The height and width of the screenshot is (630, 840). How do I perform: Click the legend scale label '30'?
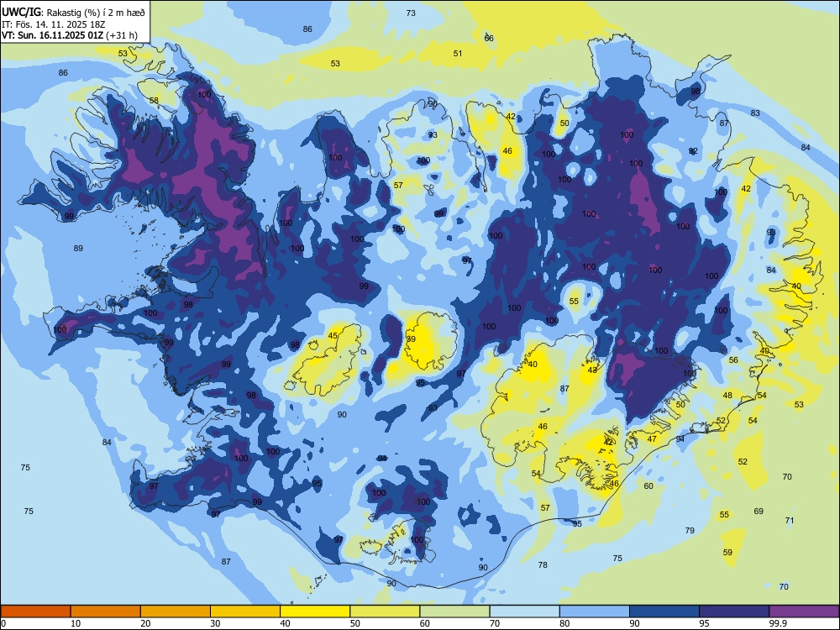[215, 623]
